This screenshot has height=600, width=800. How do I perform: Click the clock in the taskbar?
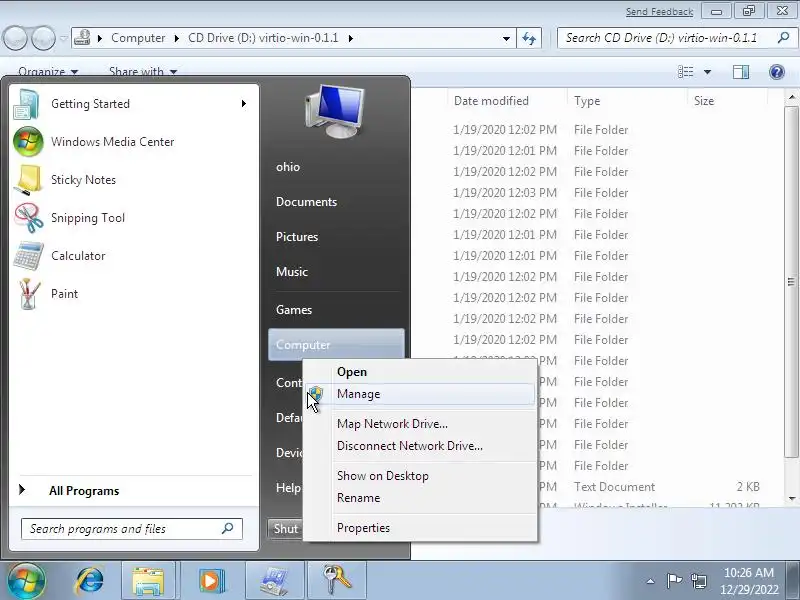[x=749, y=581]
